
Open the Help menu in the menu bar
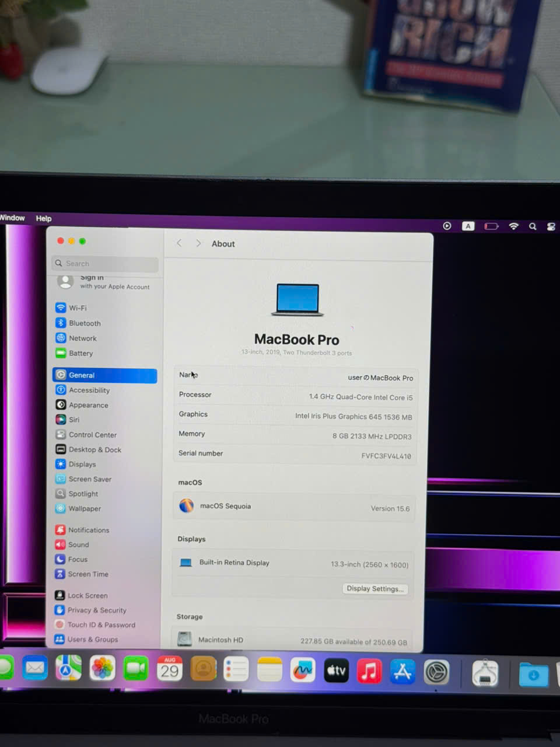click(44, 218)
